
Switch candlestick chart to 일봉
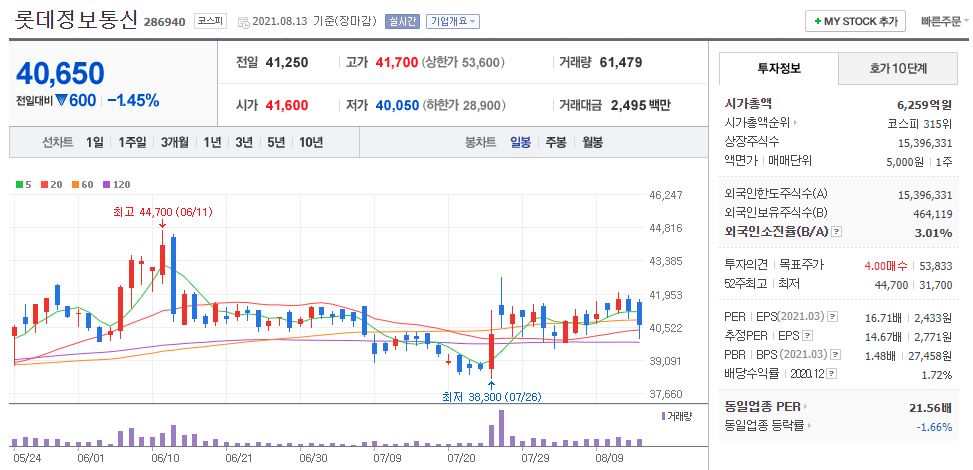coord(520,142)
